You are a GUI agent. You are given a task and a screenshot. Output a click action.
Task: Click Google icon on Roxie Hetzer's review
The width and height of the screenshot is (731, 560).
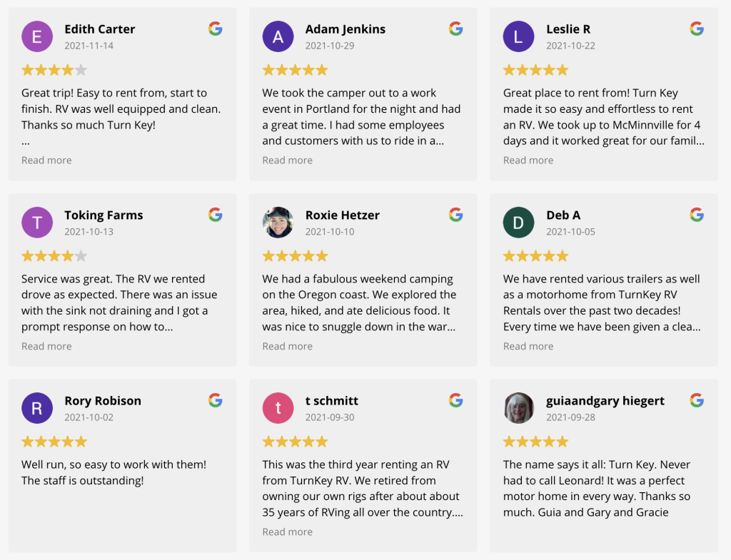click(456, 215)
